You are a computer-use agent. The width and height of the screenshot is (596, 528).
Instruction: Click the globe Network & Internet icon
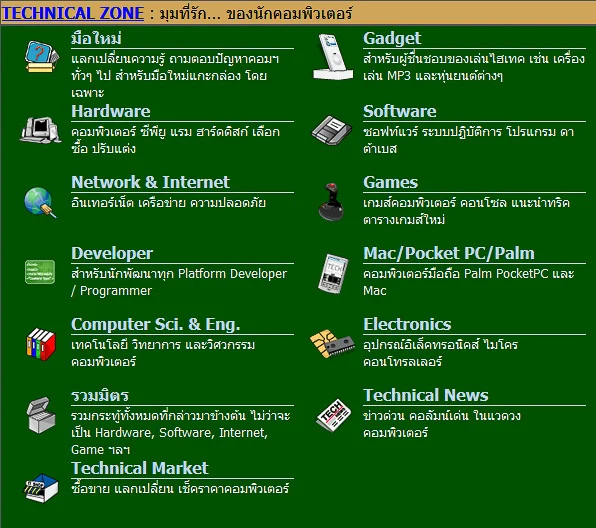pyautogui.click(x=40, y=202)
